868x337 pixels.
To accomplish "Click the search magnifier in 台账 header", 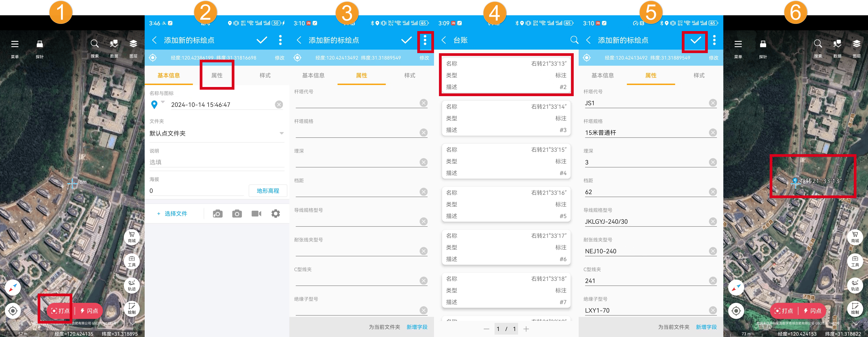I will click(x=574, y=40).
